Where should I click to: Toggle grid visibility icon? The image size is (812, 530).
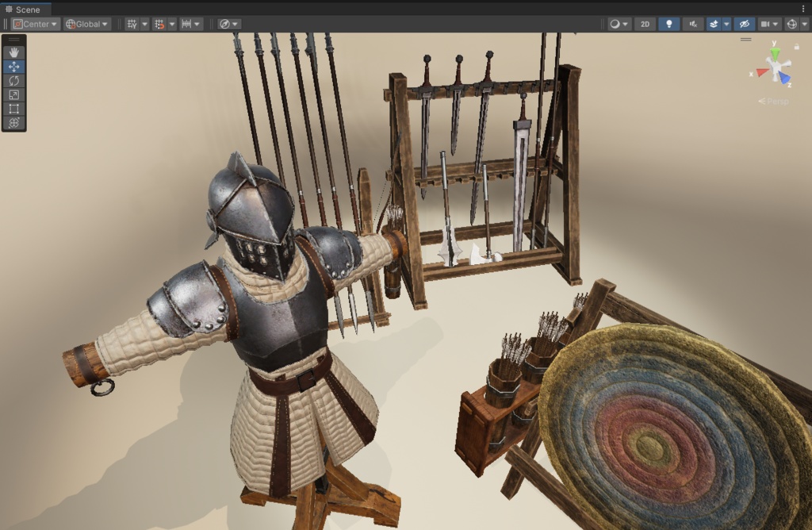[132, 24]
